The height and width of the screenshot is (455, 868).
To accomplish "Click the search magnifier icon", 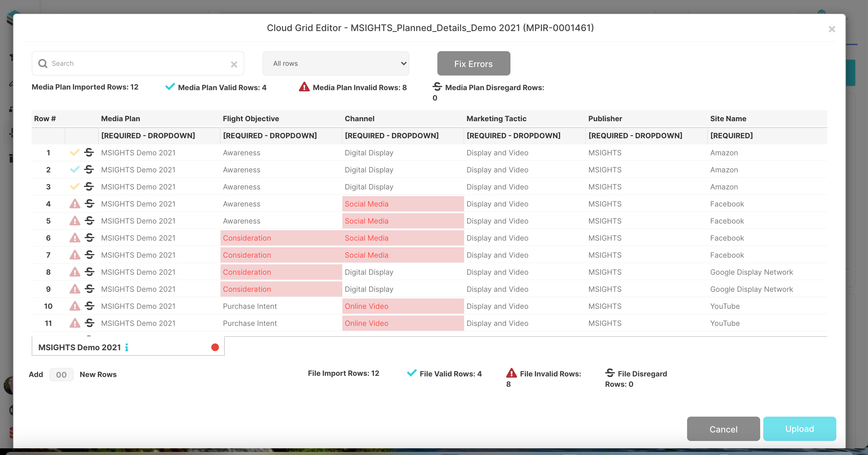I will click(43, 63).
